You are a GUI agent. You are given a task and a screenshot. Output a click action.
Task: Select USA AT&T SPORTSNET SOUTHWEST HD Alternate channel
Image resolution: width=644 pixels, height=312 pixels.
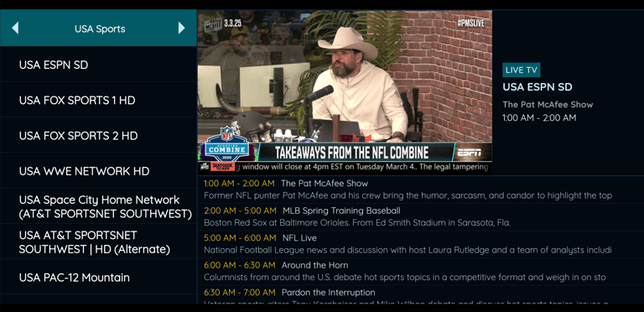click(98, 242)
